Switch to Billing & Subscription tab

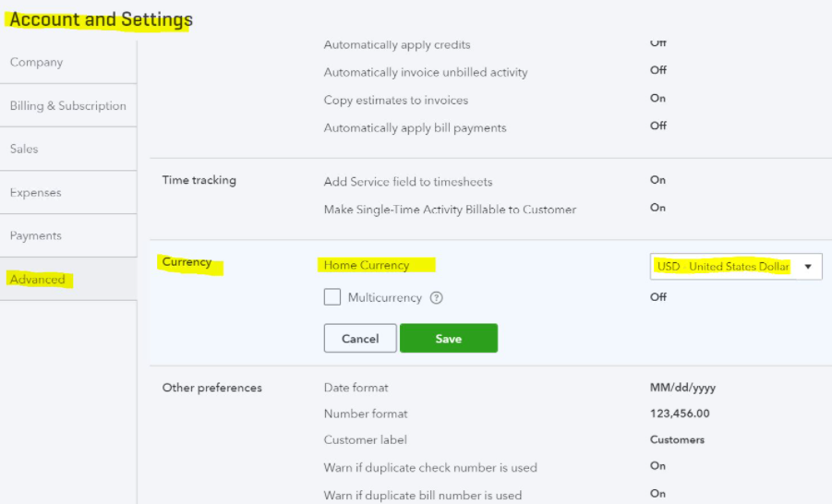click(x=68, y=105)
